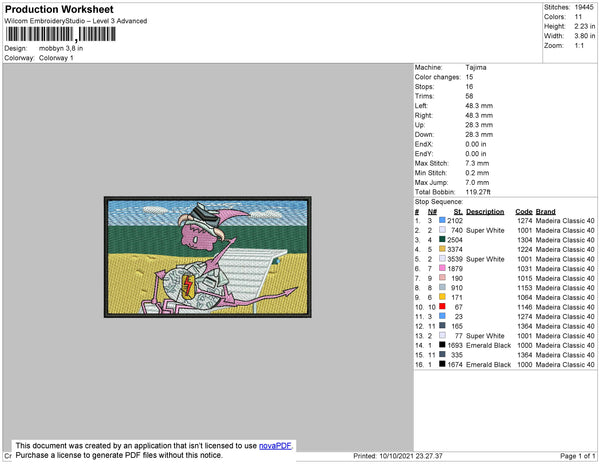Screen dimensions: 600x464
Task: Click 'Emerald Black' description in stop 16
Action: 489,365
